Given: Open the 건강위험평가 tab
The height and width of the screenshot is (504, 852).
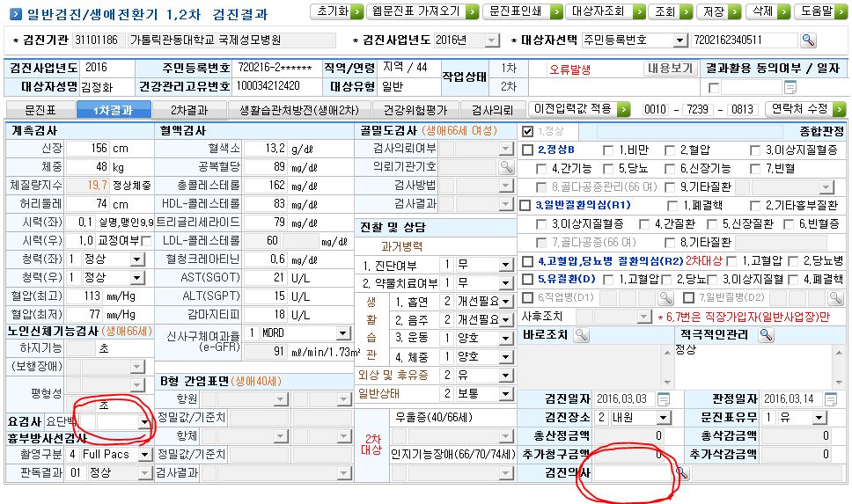Looking at the screenshot, I should pos(415,110).
